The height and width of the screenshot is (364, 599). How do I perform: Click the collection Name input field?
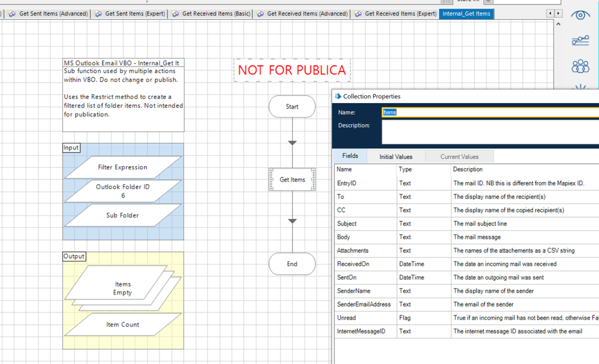[x=489, y=112]
